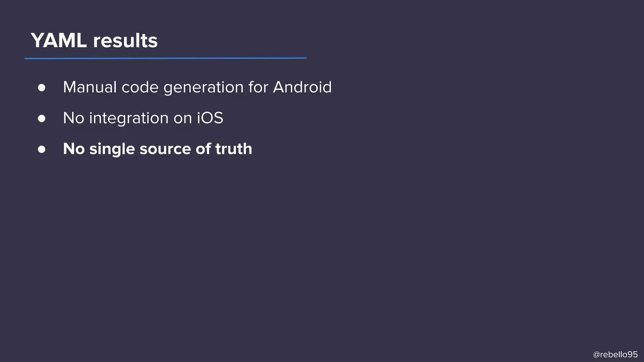Click the word "truth" in the bold bullet
Viewport: 644px width, 362px height.
tap(234, 149)
